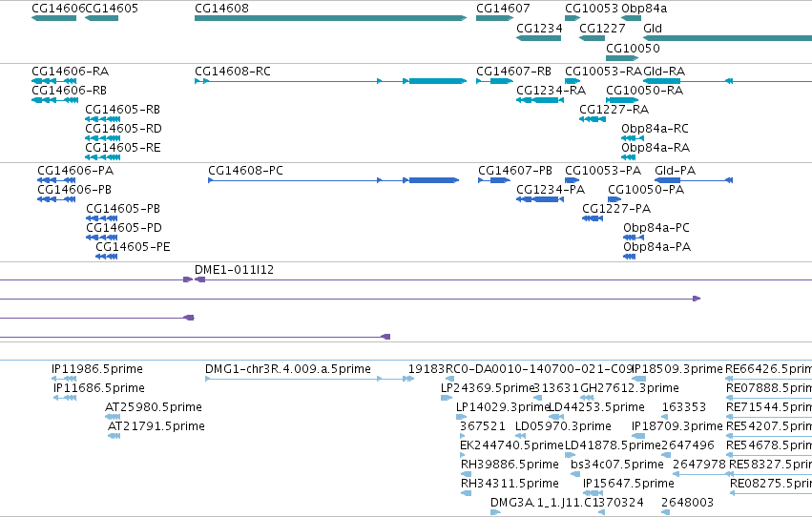Select the Obp84a gene label

(x=644, y=9)
